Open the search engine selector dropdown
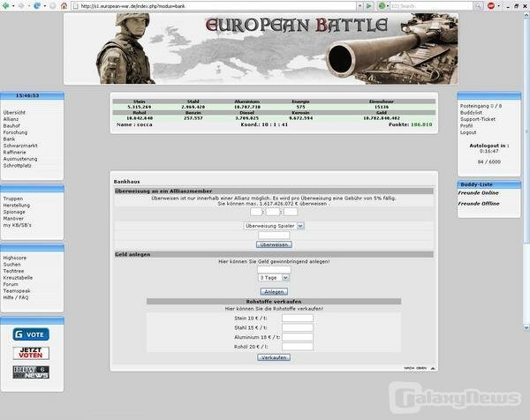 click(388, 6)
